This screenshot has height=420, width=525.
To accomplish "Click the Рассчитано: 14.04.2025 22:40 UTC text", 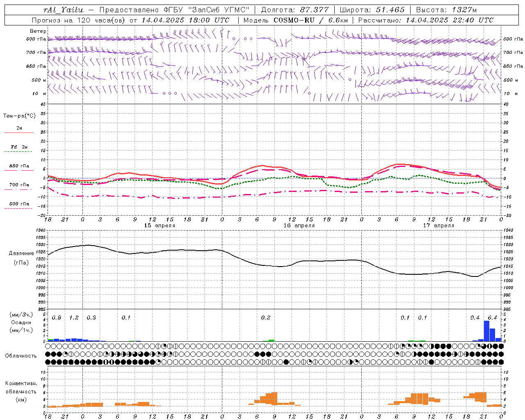I will [426, 20].
